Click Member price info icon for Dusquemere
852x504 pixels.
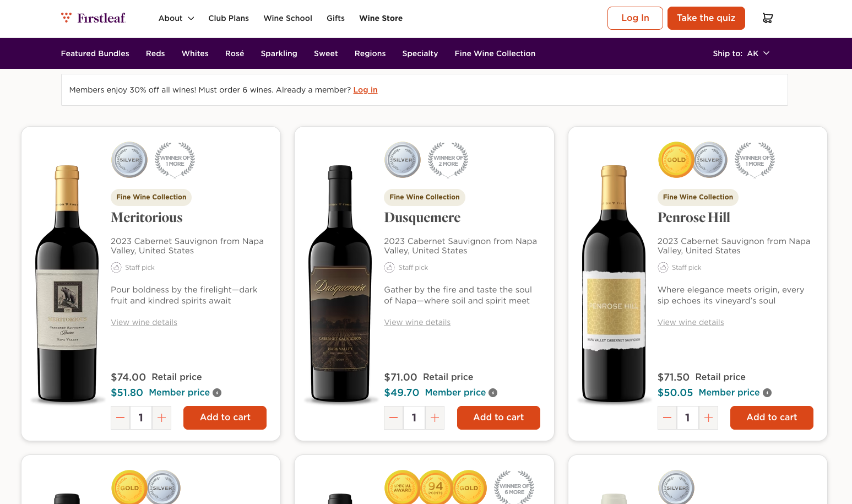(x=493, y=393)
